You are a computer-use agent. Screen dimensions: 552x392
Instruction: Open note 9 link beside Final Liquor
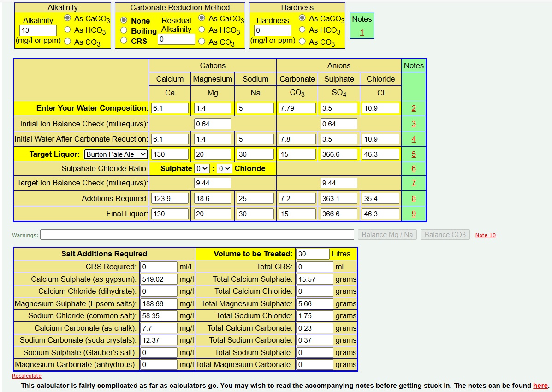[x=414, y=214]
